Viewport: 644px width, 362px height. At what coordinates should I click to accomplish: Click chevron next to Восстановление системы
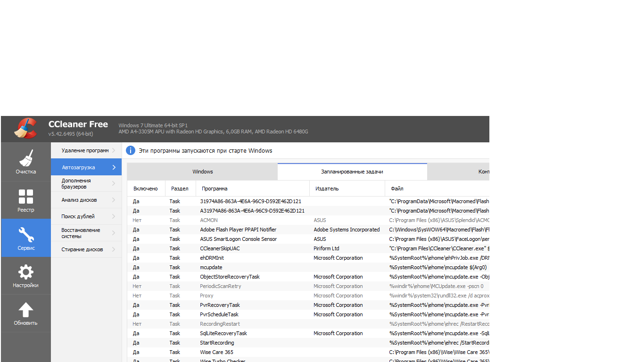[x=114, y=233]
